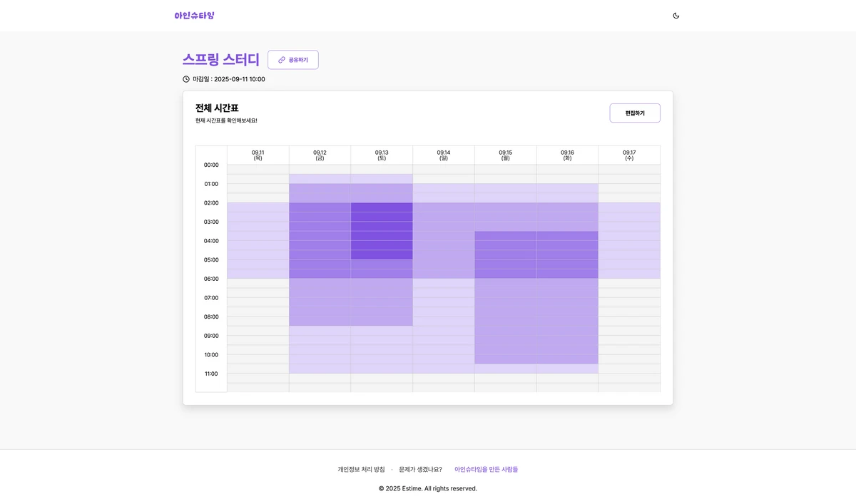
Task: Click the clock icon beside 마감일
Action: pos(186,79)
